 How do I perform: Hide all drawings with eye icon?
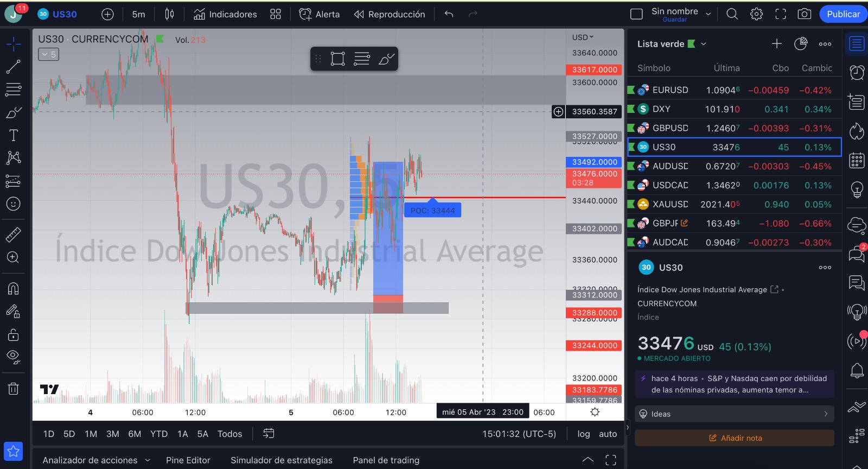click(14, 357)
